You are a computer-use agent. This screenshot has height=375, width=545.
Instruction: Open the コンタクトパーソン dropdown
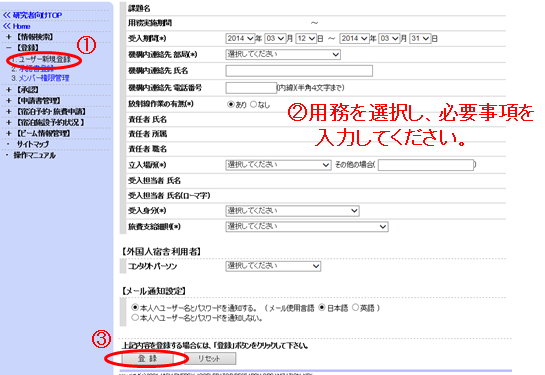273,266
